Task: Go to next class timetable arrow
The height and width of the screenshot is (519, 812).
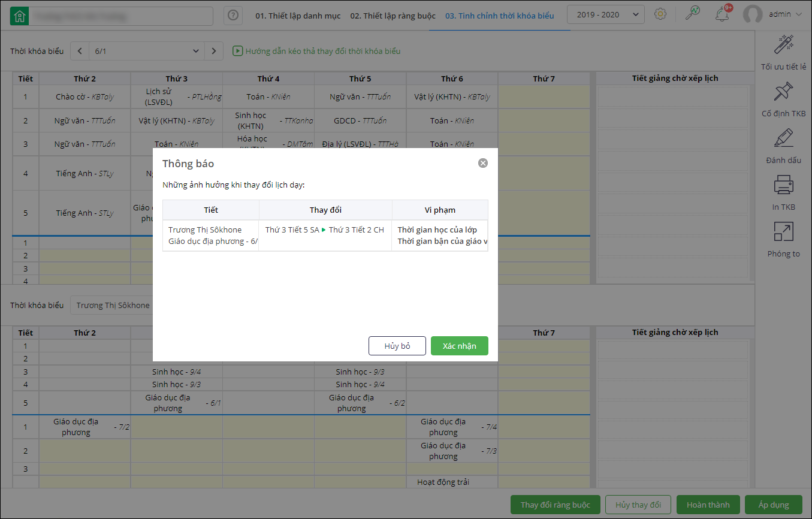Action: (214, 51)
